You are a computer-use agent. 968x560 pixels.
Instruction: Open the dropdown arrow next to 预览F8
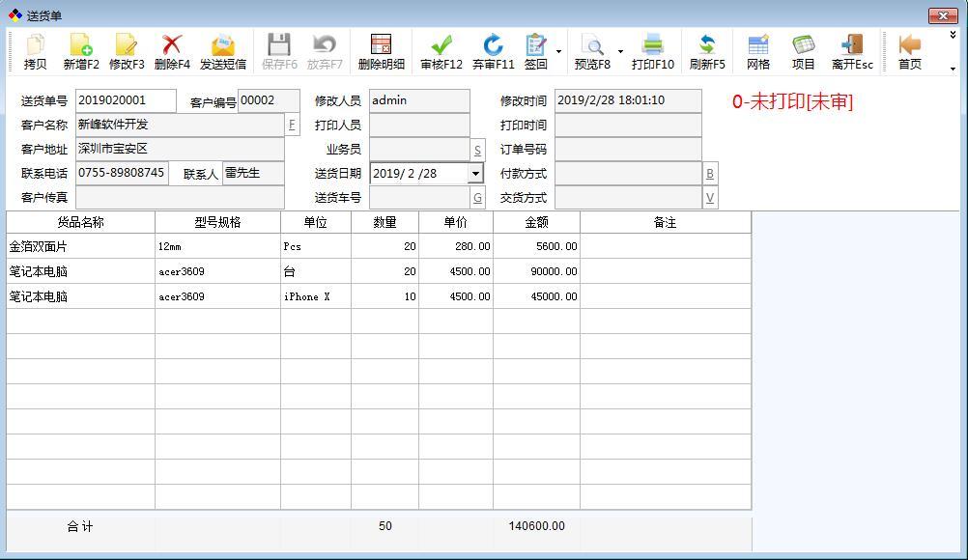point(620,52)
